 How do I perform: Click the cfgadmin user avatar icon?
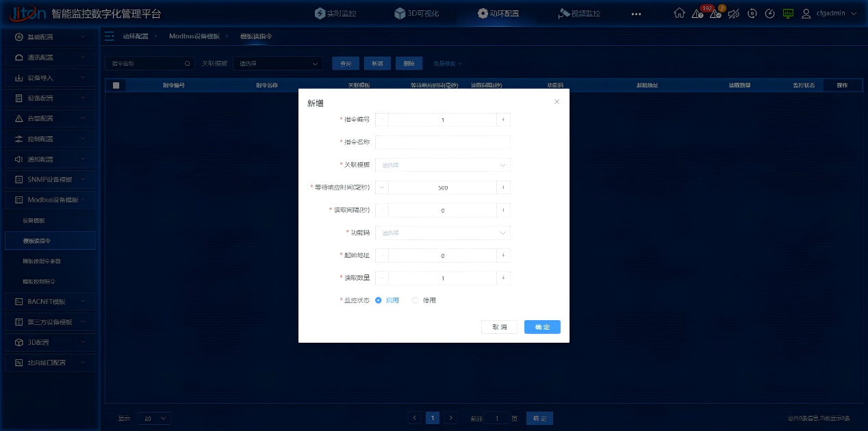pos(806,14)
